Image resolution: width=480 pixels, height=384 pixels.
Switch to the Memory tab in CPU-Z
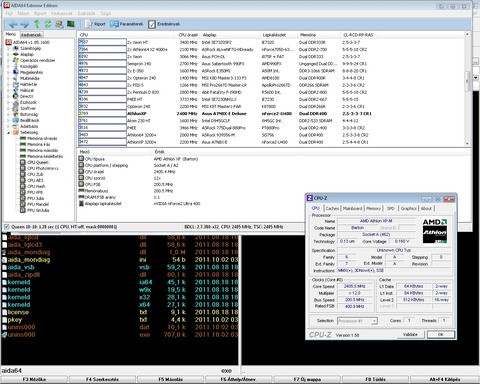tap(373, 208)
